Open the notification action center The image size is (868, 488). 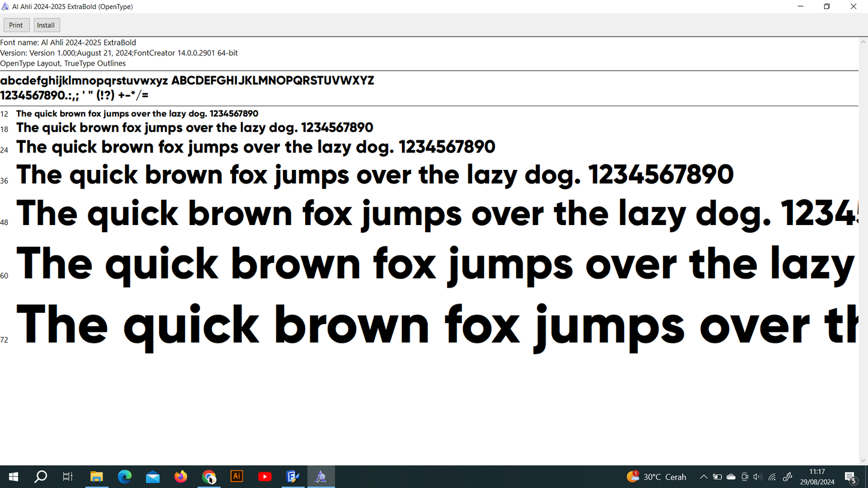pos(851,477)
